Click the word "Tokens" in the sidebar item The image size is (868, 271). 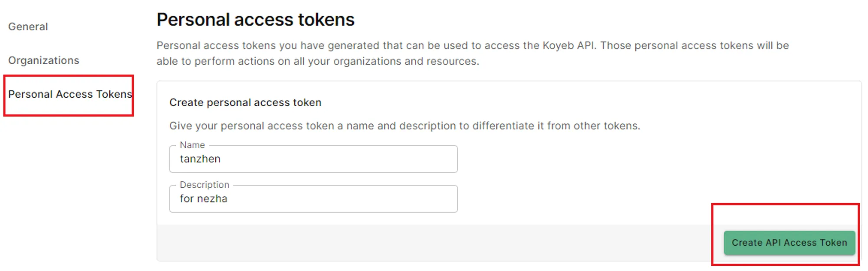coord(114,94)
